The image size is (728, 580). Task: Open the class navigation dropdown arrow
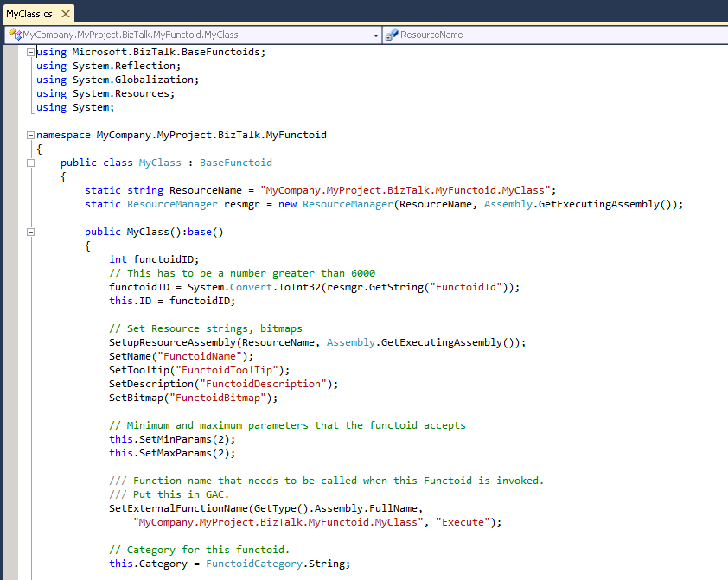375,35
